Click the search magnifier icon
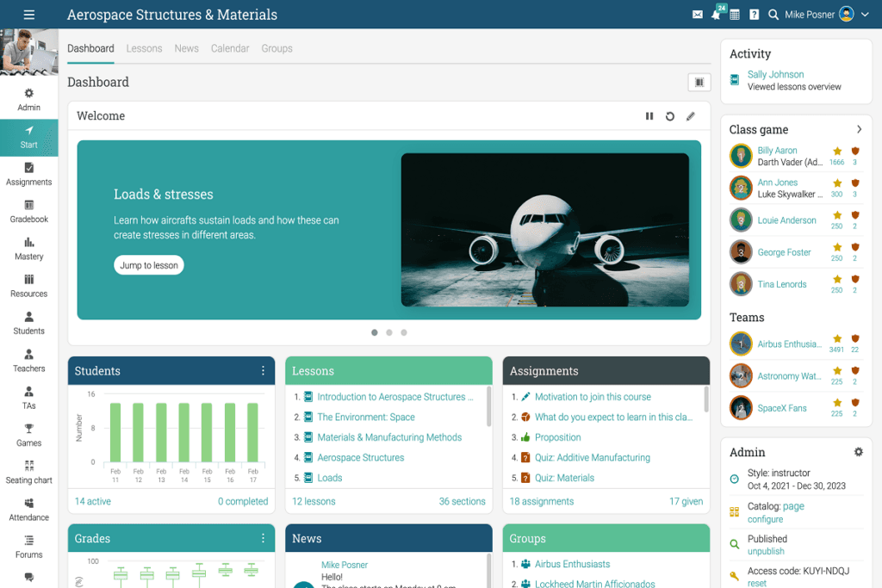The width and height of the screenshot is (882, 588). point(773,15)
